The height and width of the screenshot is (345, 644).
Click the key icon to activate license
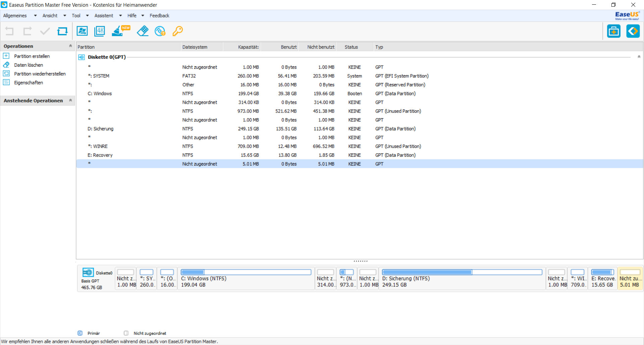[x=177, y=31]
